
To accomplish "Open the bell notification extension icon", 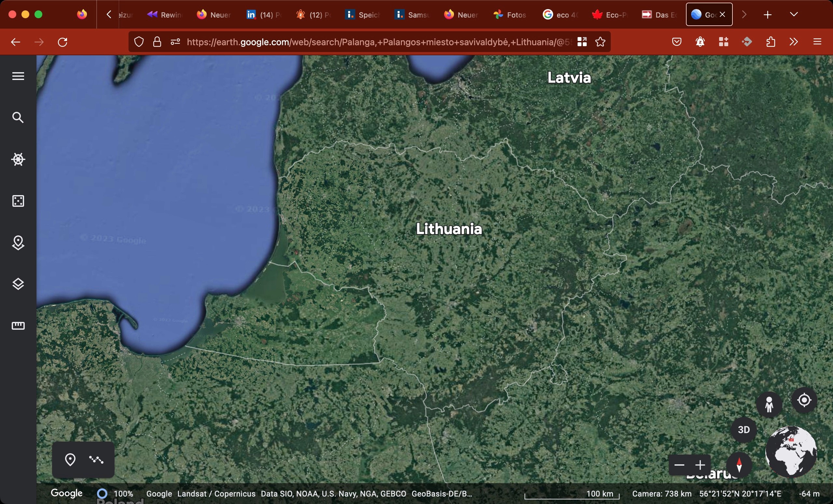I will tap(700, 42).
